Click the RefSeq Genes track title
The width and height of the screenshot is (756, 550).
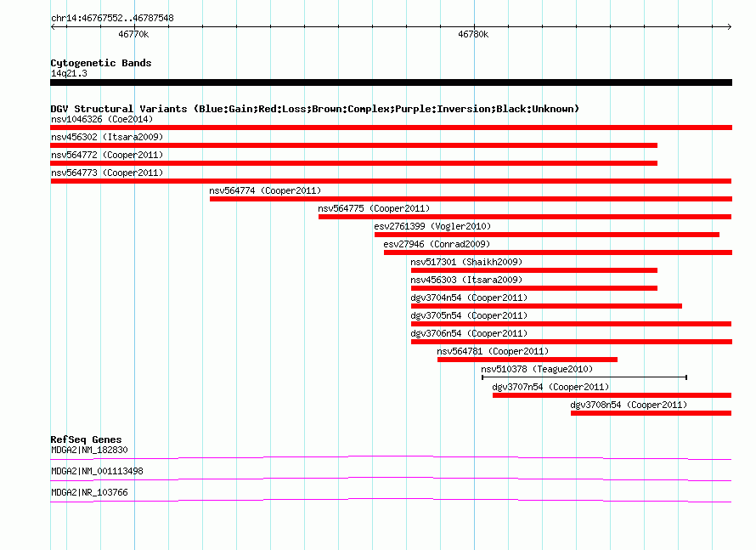tap(87, 439)
